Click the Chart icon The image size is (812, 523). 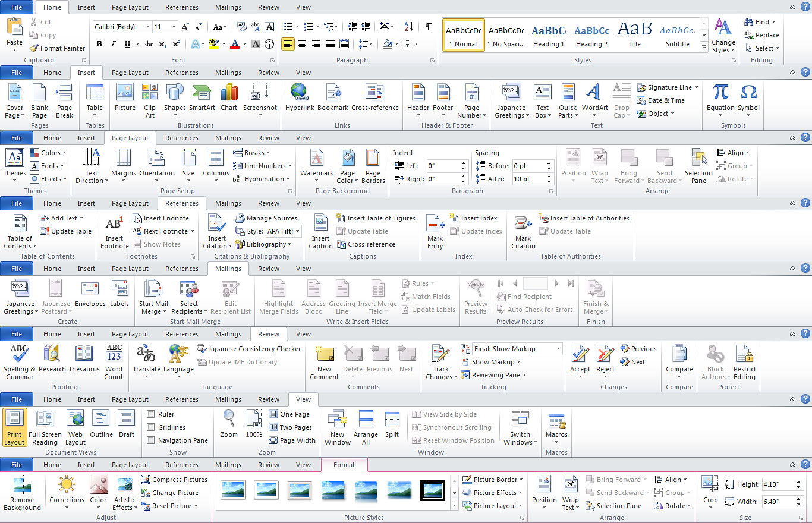point(229,92)
